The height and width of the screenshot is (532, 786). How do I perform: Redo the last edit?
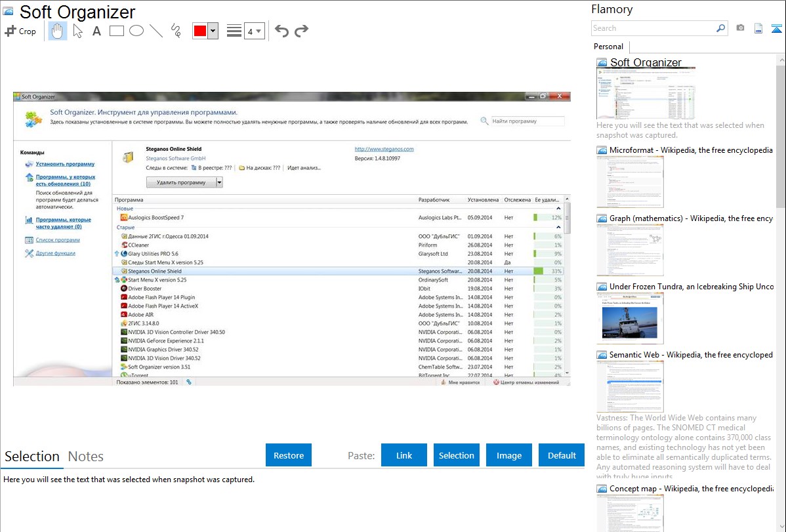pos(301,31)
